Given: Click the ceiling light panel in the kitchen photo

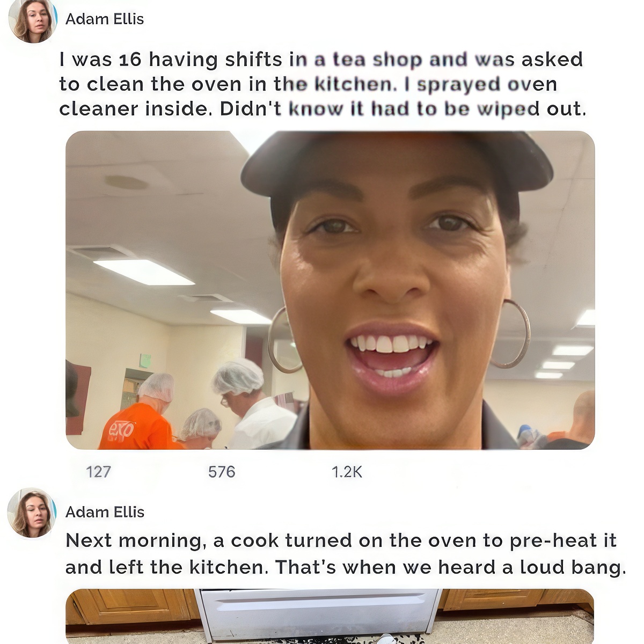Looking at the screenshot, I should click(144, 272).
